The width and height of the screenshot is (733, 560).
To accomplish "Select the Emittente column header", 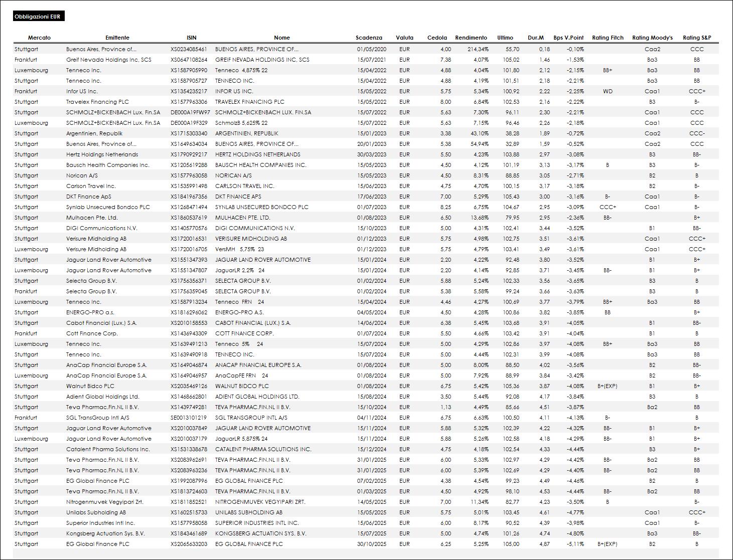I will [x=117, y=38].
